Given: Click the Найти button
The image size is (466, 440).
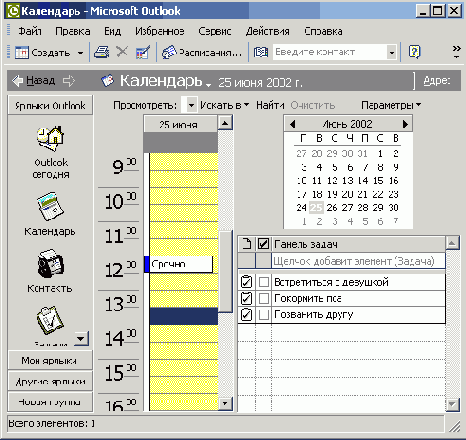Looking at the screenshot, I should click(270, 105).
